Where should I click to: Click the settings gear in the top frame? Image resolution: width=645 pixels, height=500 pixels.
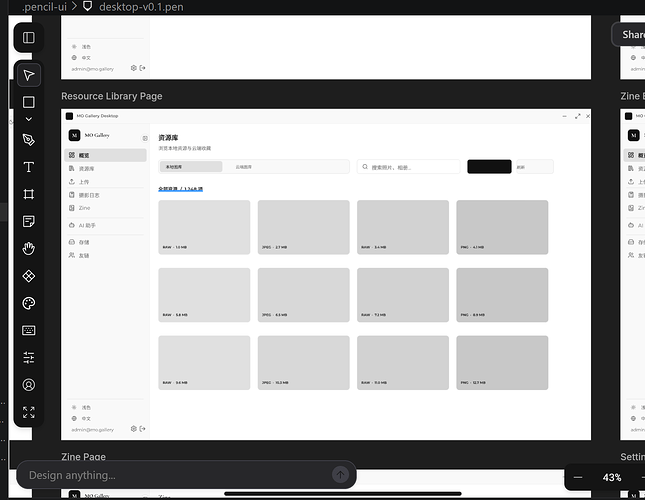[x=134, y=68]
